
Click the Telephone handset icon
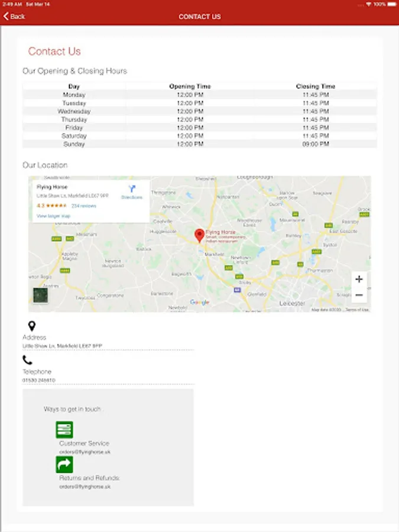coord(27,360)
